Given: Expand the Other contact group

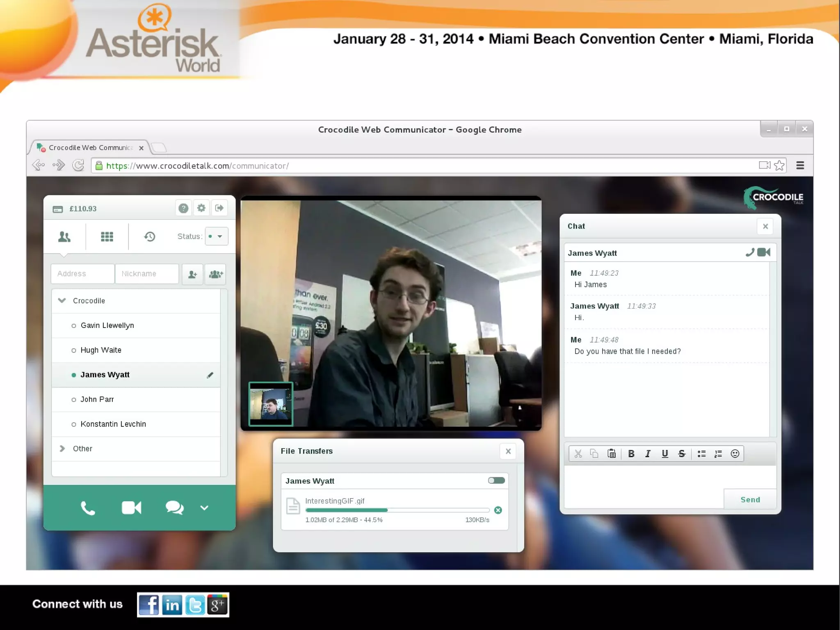Looking at the screenshot, I should (62, 449).
